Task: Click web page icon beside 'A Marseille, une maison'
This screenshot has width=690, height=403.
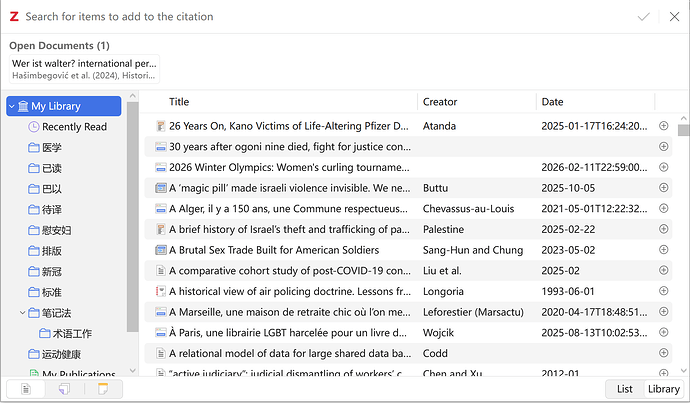Action: pyautogui.click(x=161, y=312)
